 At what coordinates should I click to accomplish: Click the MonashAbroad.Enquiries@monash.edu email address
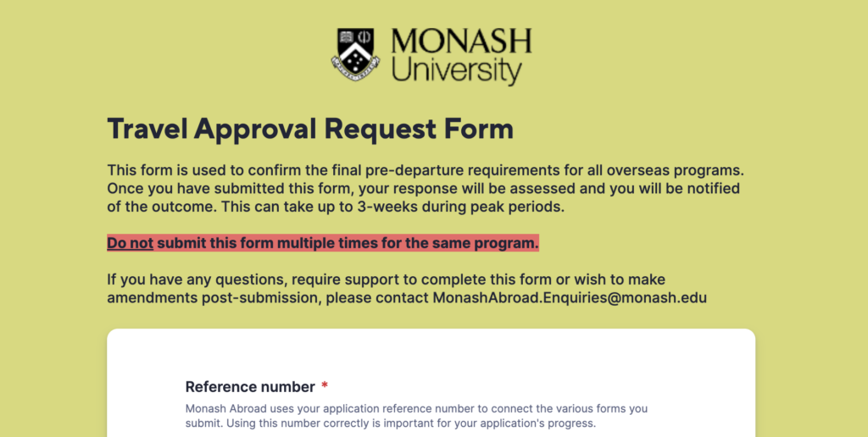click(x=570, y=298)
